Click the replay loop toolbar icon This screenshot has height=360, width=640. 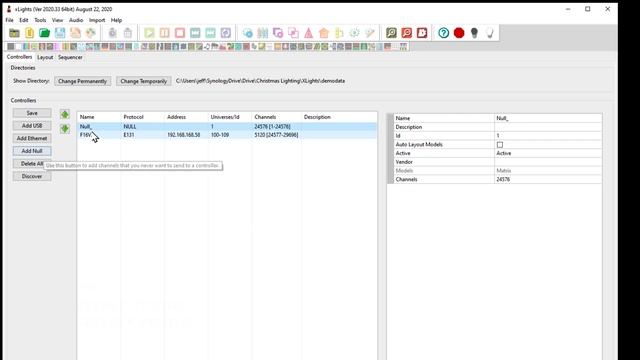(226, 33)
